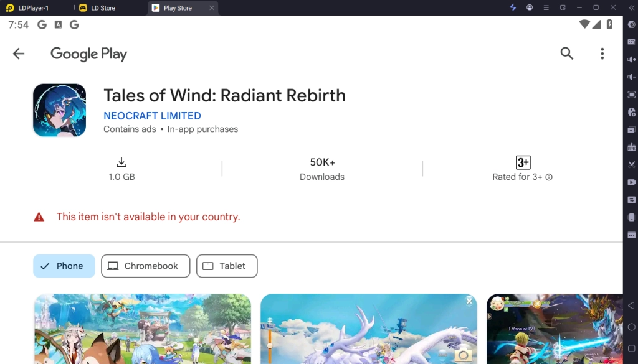Decrease volume via LDPlayer sidebar
638x364 pixels.
(x=631, y=77)
